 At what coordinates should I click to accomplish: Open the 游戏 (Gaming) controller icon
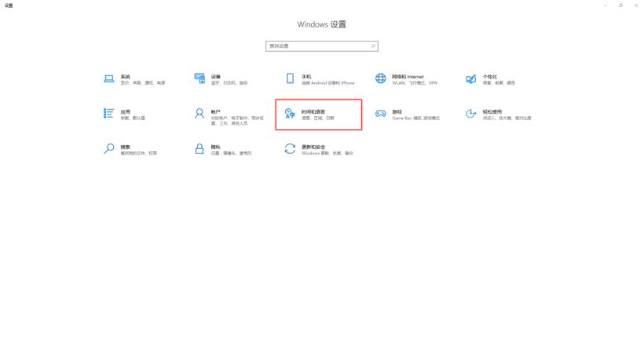point(381,114)
